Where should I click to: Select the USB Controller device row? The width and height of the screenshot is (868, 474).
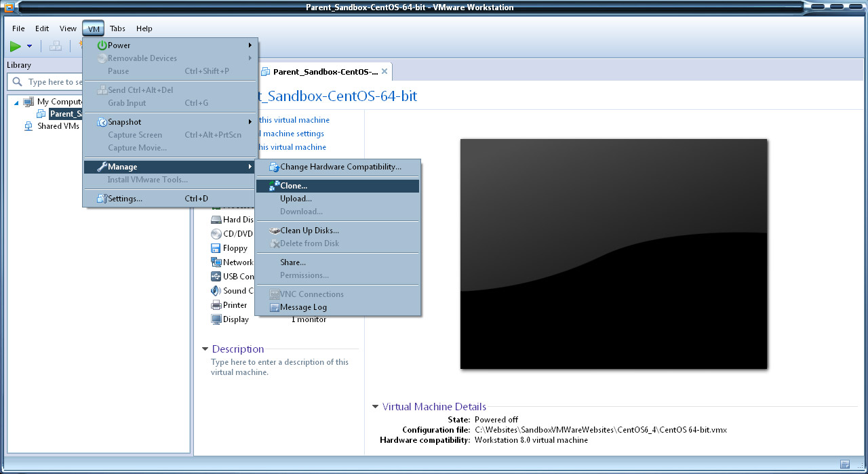pos(232,277)
